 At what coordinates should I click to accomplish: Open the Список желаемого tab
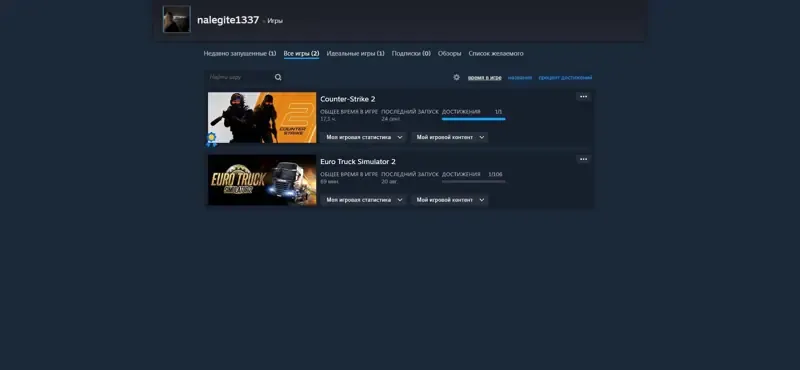[496, 54]
